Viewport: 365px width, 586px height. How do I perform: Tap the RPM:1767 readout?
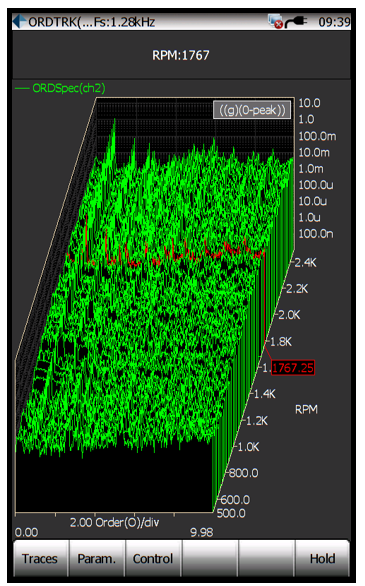pos(181,55)
